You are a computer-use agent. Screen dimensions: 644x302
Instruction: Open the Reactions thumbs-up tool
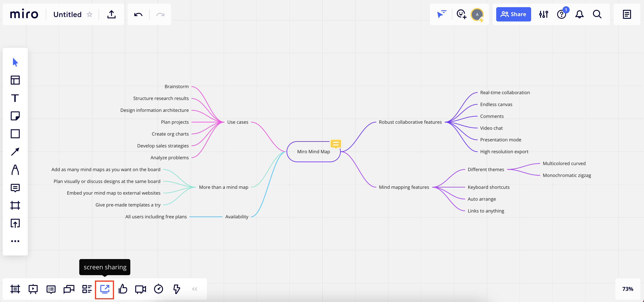123,289
